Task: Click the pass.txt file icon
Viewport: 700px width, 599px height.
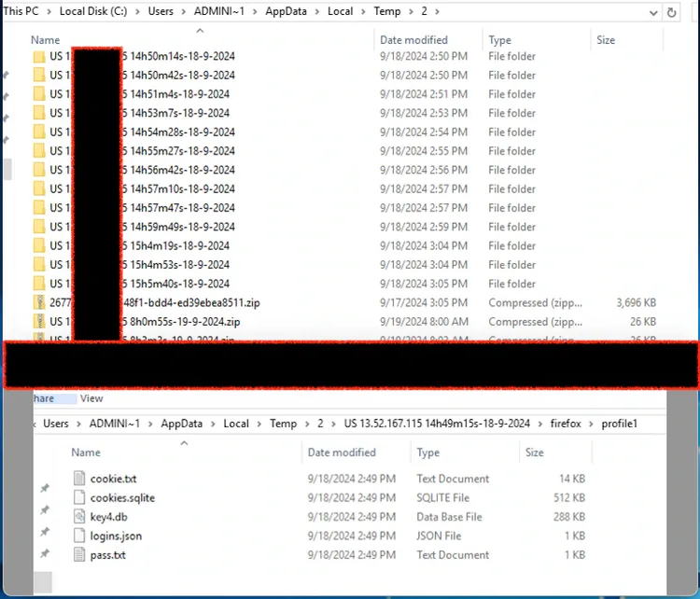Action: (79, 555)
